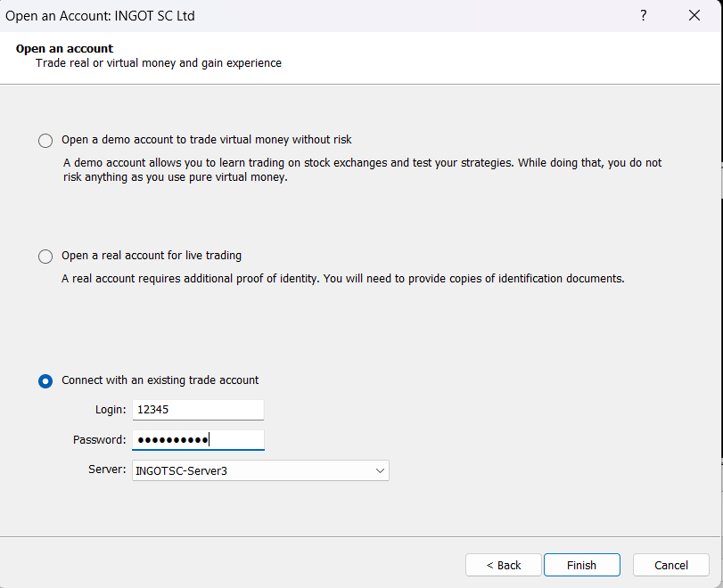Close the Open an Account dialog
The width and height of the screenshot is (723, 588).
click(x=694, y=16)
